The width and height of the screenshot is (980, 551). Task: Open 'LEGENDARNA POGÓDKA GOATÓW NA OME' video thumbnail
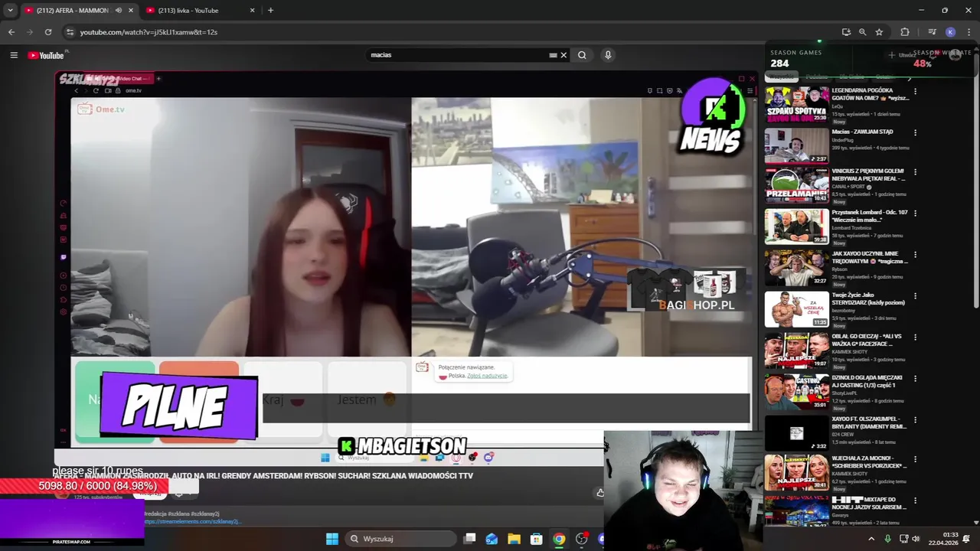click(x=796, y=105)
